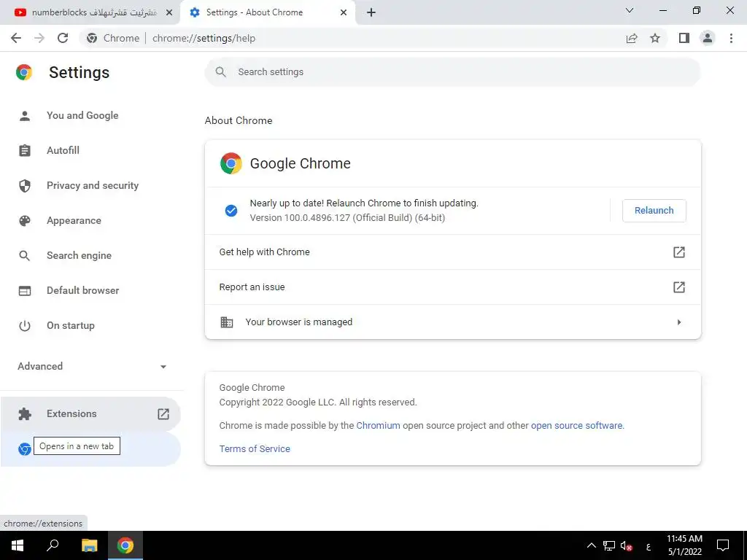
Task: Click the taskbar clock 11:45 AM
Action: tap(684, 539)
